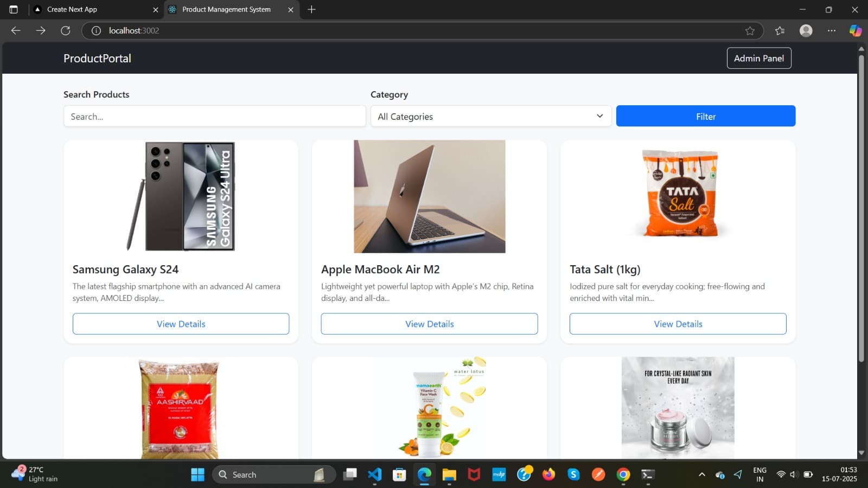
Task: Click the radiant skin cream product image
Action: pyautogui.click(x=678, y=408)
